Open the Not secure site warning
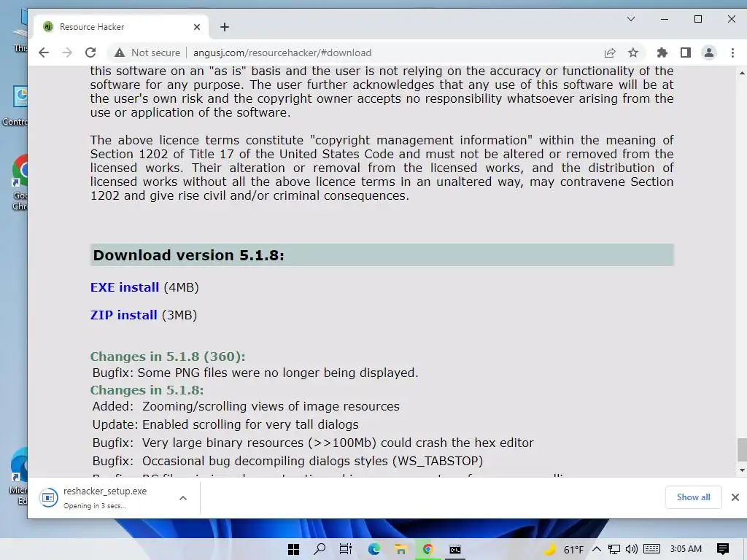The image size is (747, 560). [x=147, y=52]
